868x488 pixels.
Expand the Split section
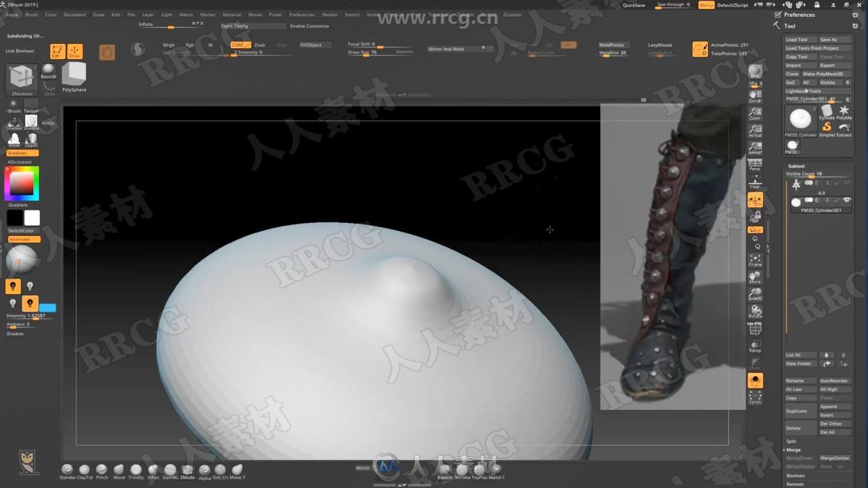tap(791, 441)
